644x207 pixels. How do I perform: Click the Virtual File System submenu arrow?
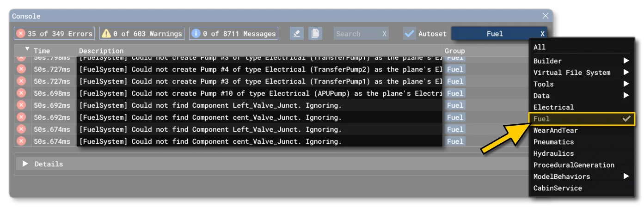click(626, 72)
